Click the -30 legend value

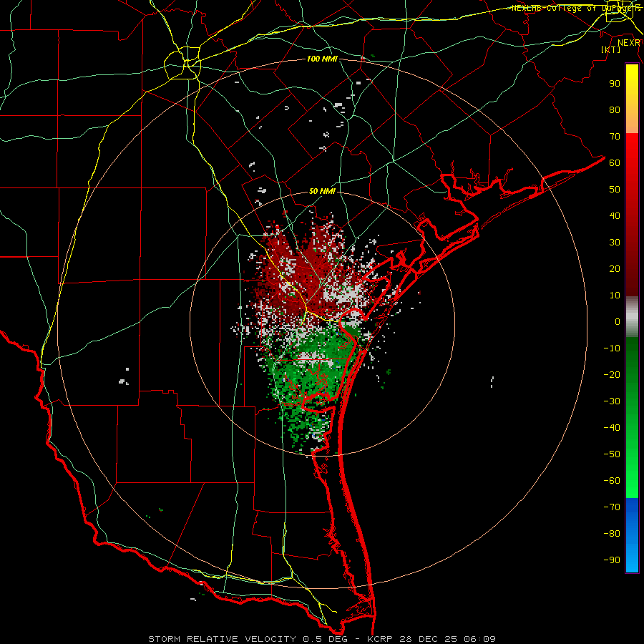click(x=612, y=401)
